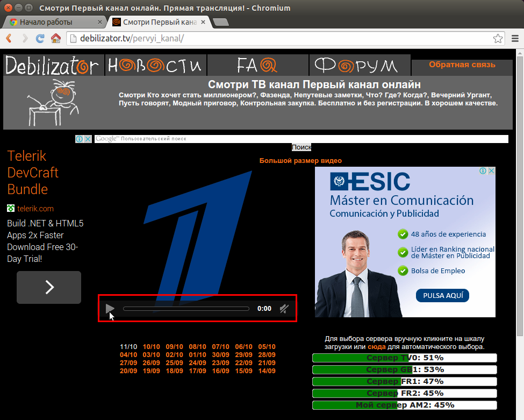Open the Debilizator logo home link
Viewport: 524px width, 420px height.
coord(52,65)
